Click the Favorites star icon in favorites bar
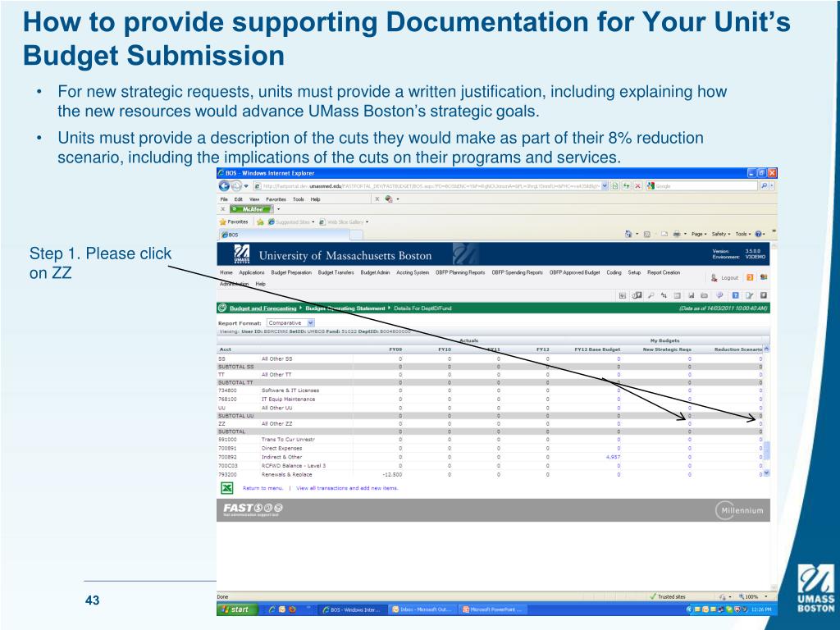Viewport: 840px width, 630px height. (223, 221)
